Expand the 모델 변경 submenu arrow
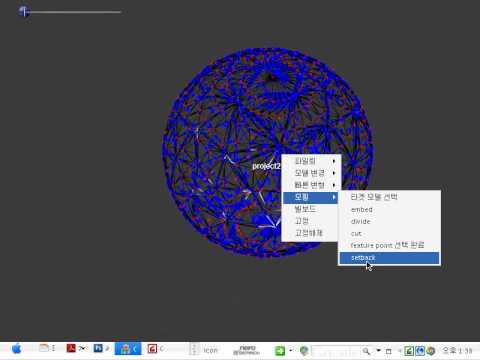 [x=334, y=173]
